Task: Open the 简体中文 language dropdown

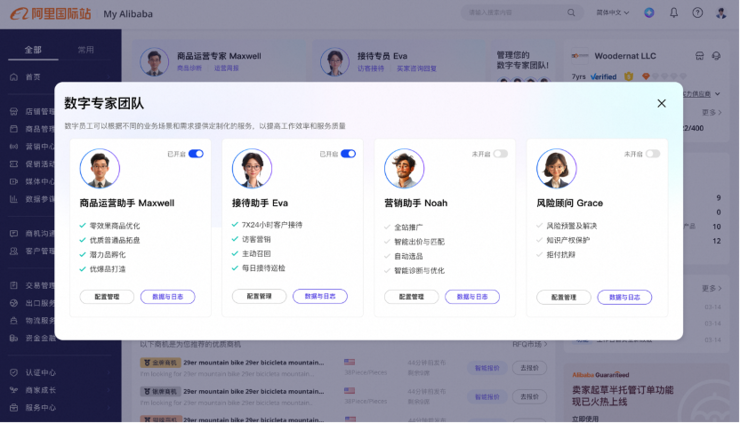Action: click(612, 13)
